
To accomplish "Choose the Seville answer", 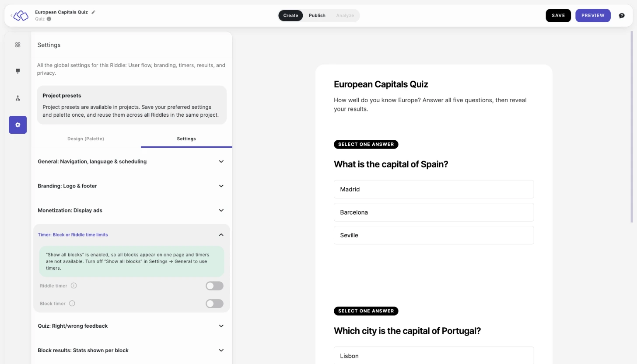I will (434, 235).
